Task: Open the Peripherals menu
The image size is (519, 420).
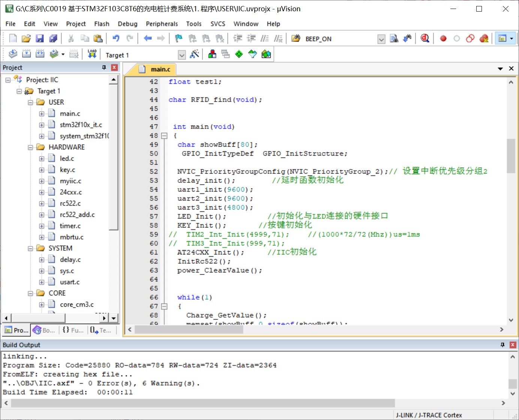Action: [x=162, y=24]
